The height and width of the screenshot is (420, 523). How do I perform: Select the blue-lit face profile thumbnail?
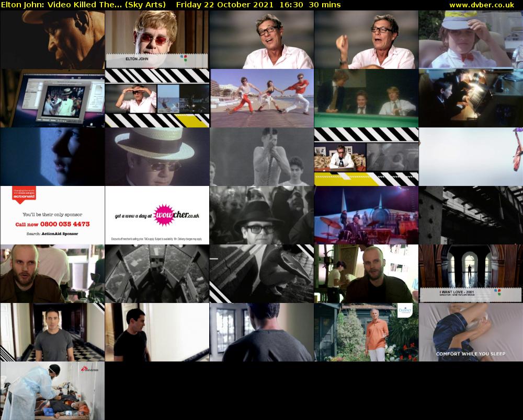coord(52,157)
